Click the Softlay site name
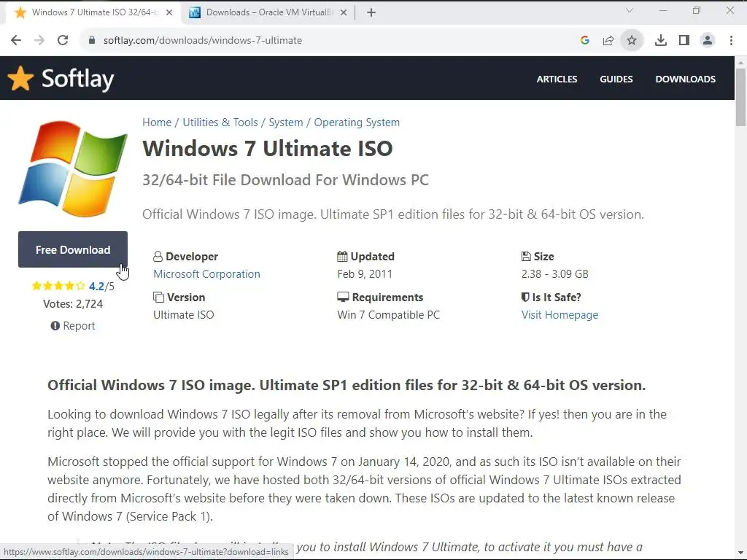 point(77,79)
